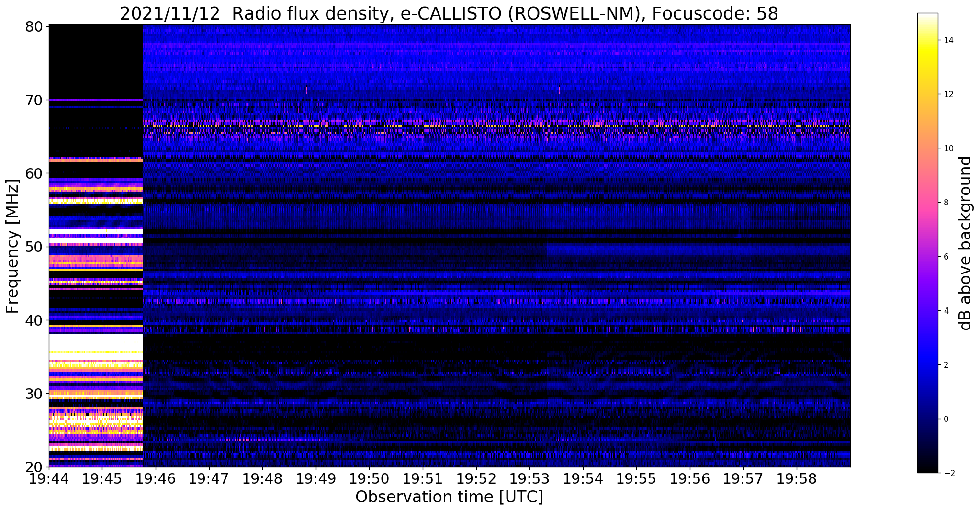Image resolution: width=980 pixels, height=511 pixels.
Task: Click the 20 MHz y-axis tick label
Action: coord(33,467)
